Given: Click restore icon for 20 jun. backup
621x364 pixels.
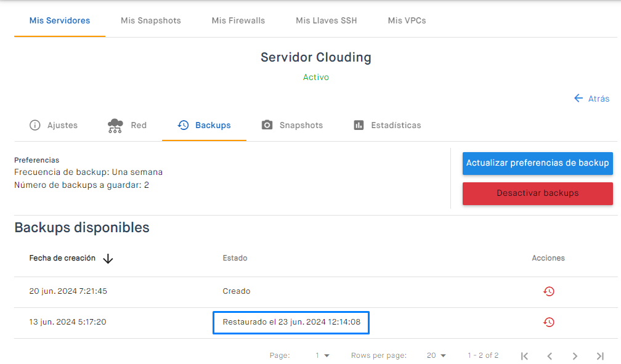Looking at the screenshot, I should point(548,291).
